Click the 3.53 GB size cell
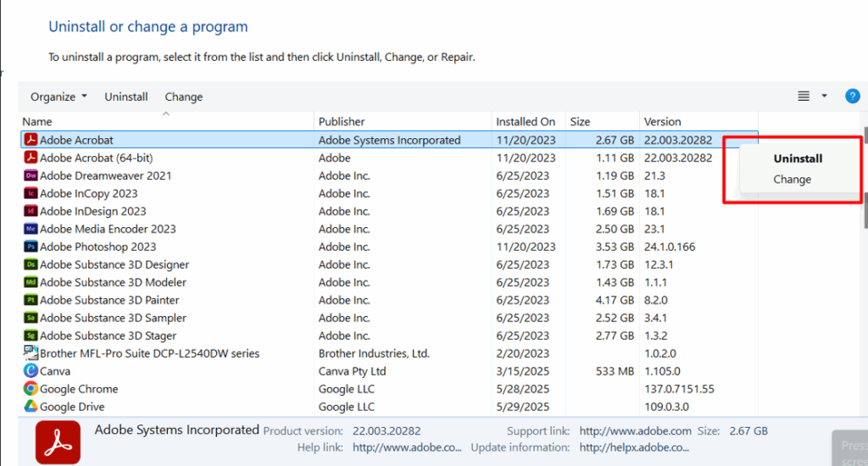This screenshot has height=466, width=868. coord(615,247)
